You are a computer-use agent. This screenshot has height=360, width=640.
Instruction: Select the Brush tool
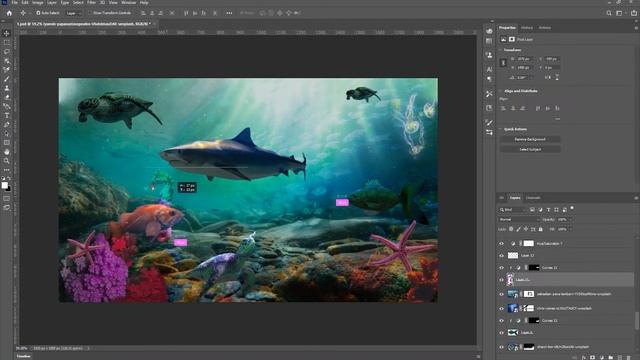tap(7, 79)
